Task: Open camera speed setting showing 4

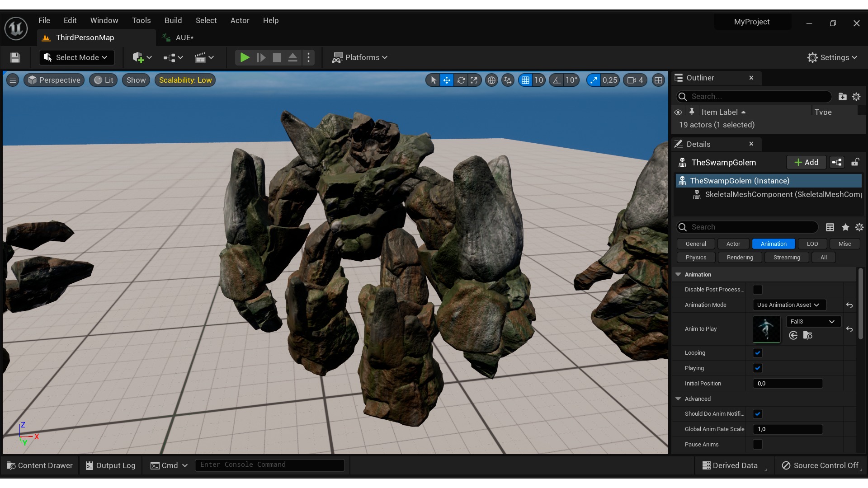Action: [x=635, y=80]
